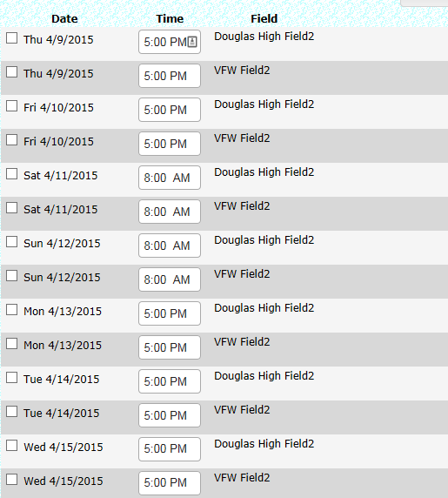Viewport: 448px width, 498px height.
Task: Click the Field column header
Action: click(264, 19)
